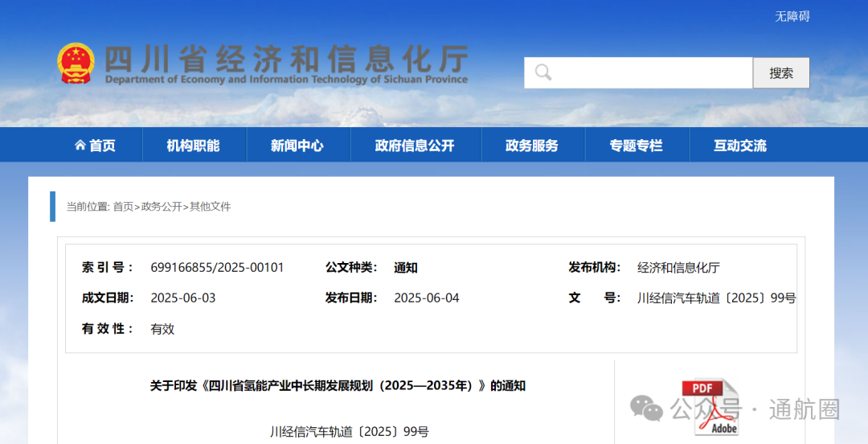Open the 机构职能 menu
868x444 pixels.
tap(193, 146)
